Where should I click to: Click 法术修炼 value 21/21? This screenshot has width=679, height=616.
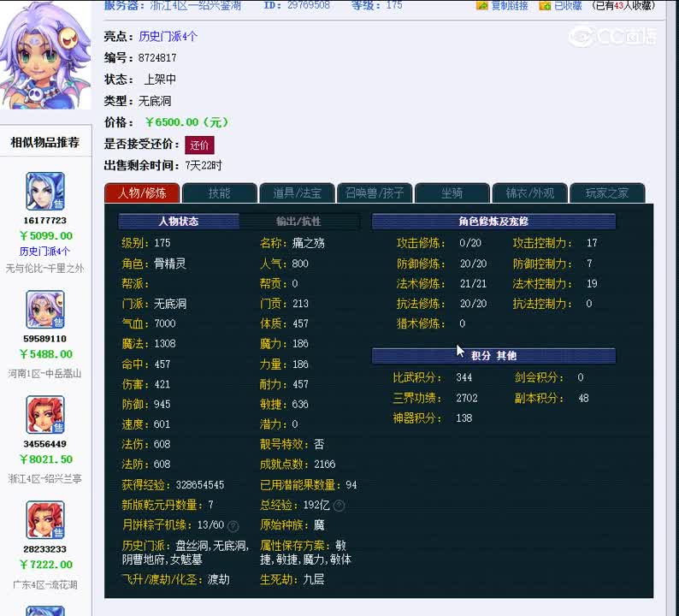[473, 284]
